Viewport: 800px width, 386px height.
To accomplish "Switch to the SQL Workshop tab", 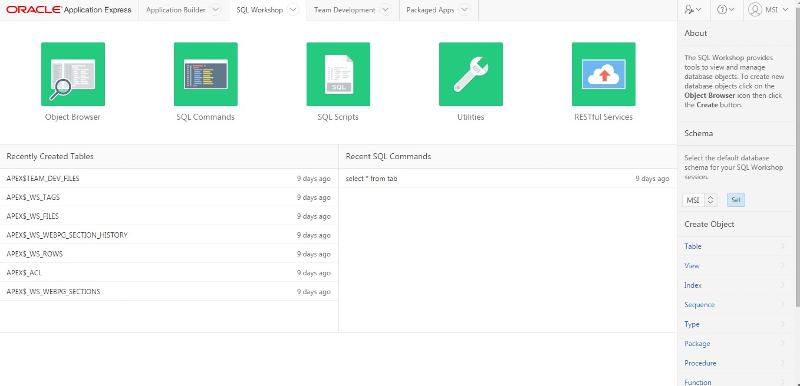I will point(259,10).
